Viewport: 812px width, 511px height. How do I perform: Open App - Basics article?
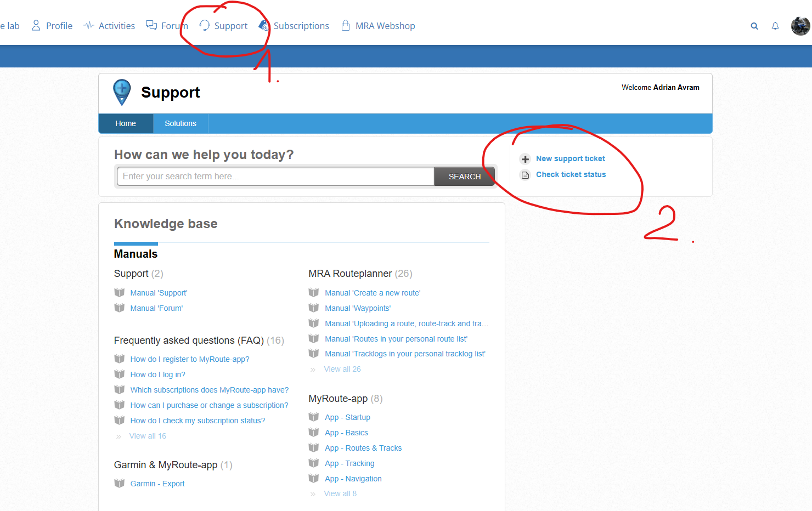tap(346, 433)
